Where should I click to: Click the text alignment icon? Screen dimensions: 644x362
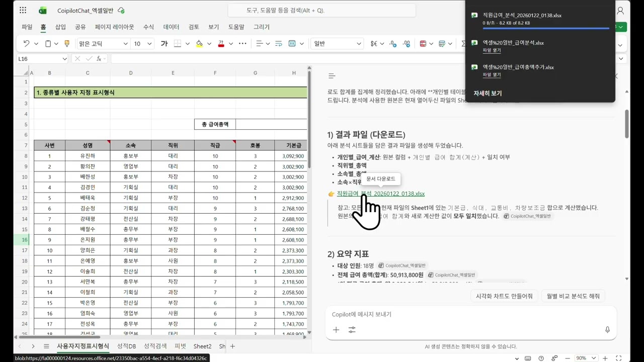pos(260,44)
